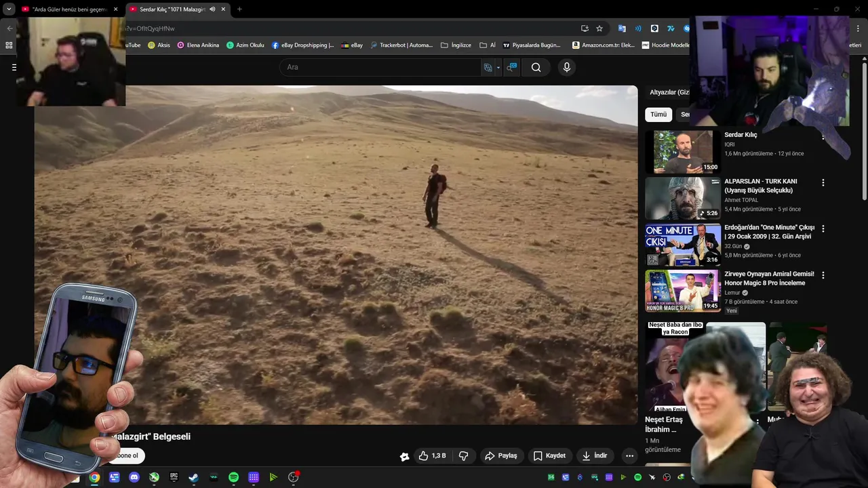Click the Paylaş share button
Viewport: 868px width, 488px height.
pos(501,455)
